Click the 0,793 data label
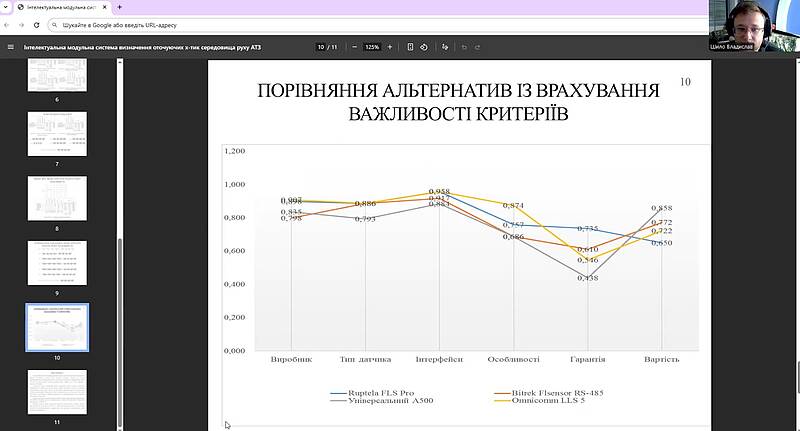 [365, 219]
